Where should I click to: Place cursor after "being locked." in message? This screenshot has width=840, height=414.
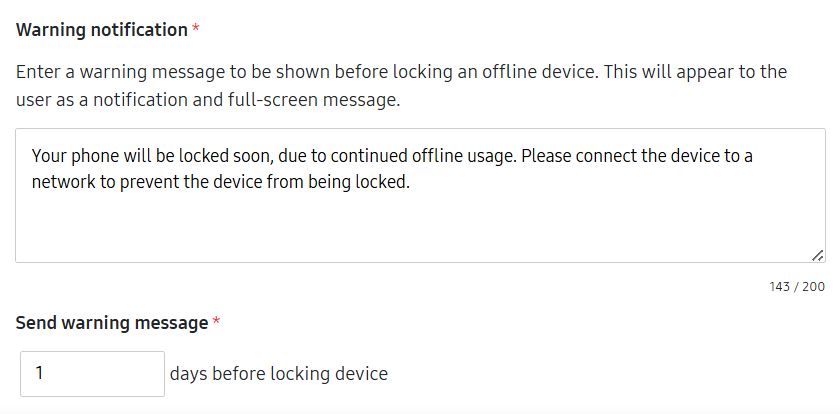coord(411,183)
